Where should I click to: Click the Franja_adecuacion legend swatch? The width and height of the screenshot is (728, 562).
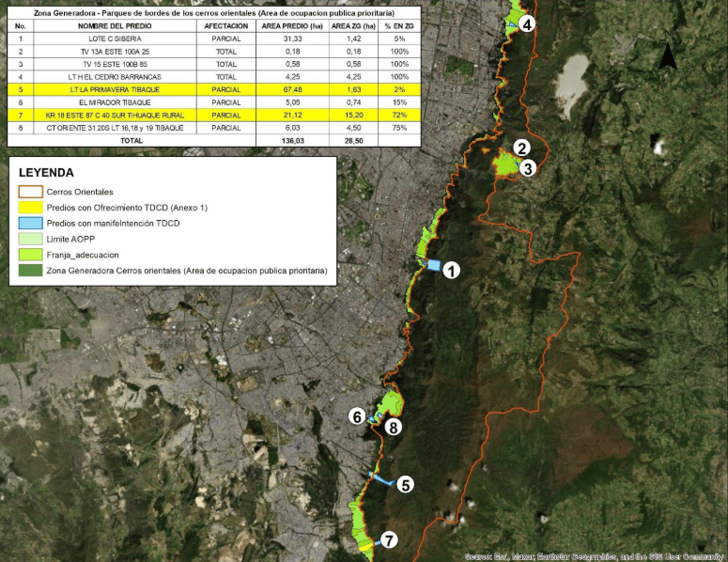click(31, 255)
